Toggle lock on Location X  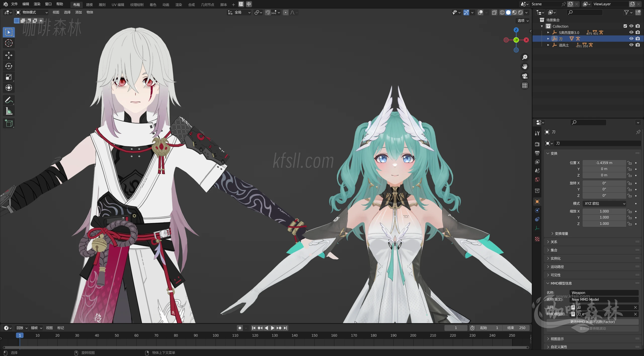(629, 163)
